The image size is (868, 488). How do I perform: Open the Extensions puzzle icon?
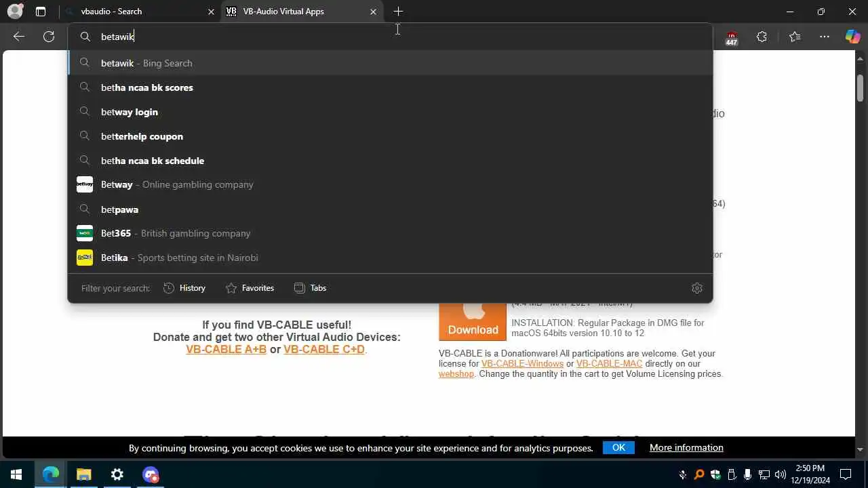click(x=762, y=37)
